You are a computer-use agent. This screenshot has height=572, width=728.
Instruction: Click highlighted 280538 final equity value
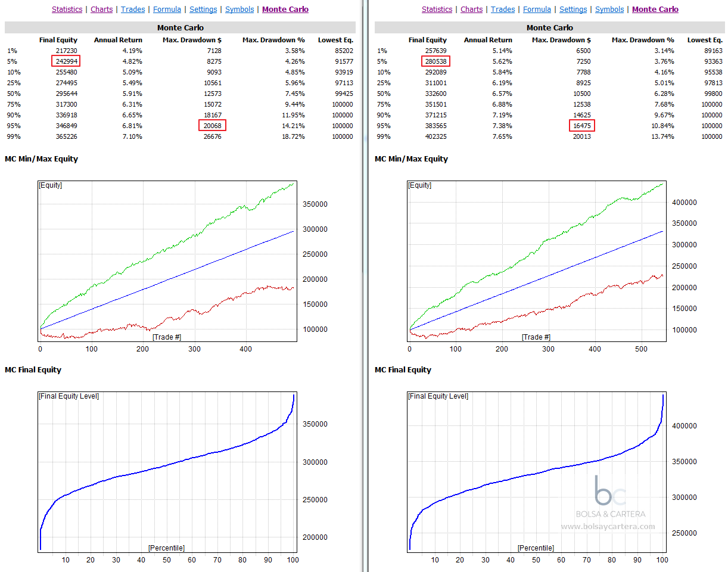[436, 61]
